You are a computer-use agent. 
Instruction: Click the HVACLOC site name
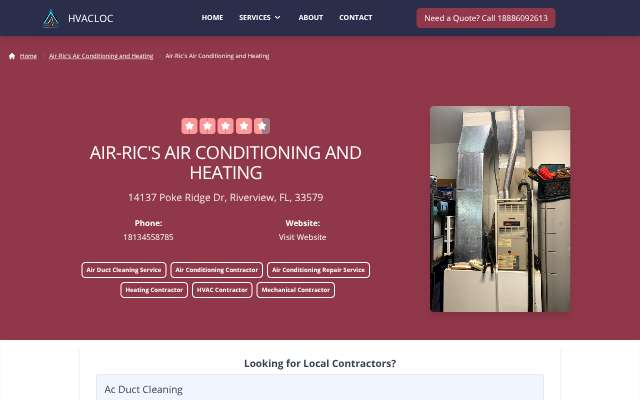click(x=91, y=18)
